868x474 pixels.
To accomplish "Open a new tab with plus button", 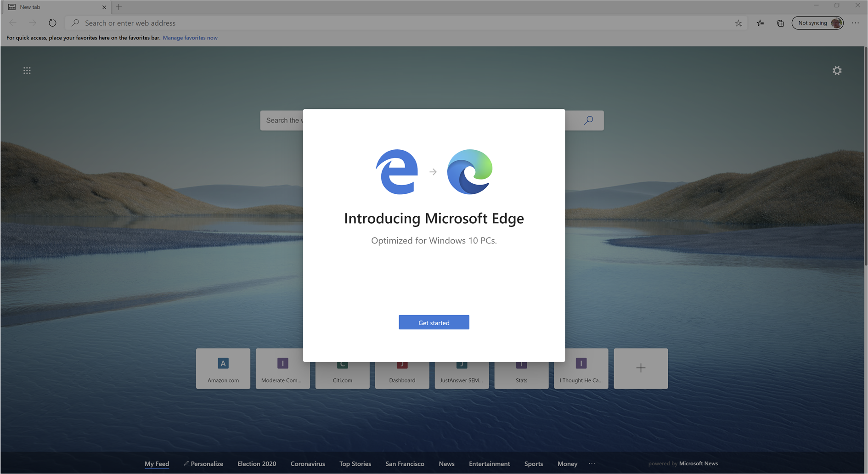I will (119, 7).
